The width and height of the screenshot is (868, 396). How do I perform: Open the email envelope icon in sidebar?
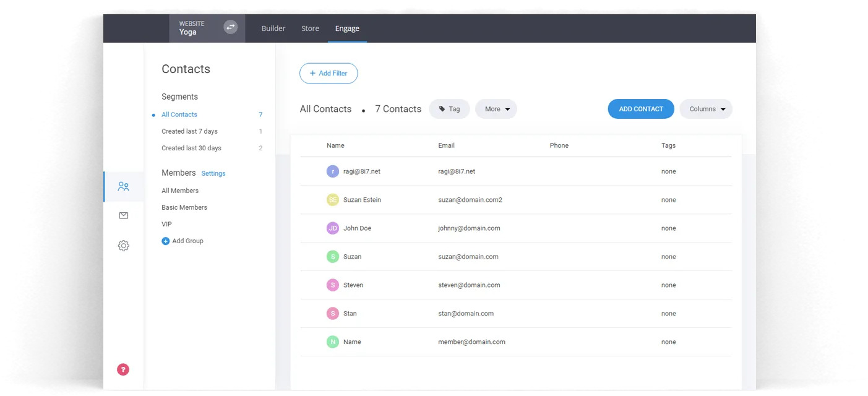click(x=123, y=215)
